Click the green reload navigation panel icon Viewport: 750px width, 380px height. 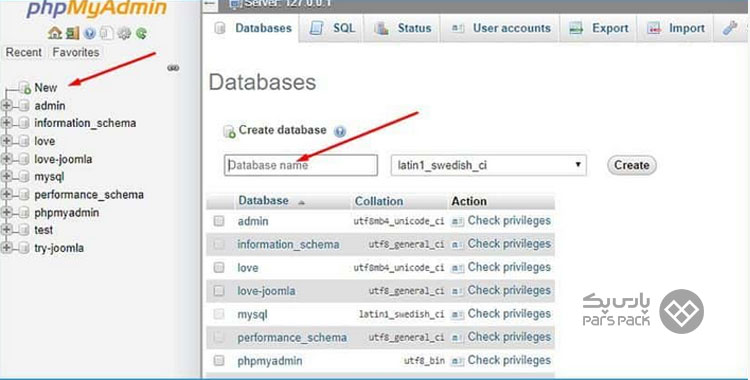(141, 34)
